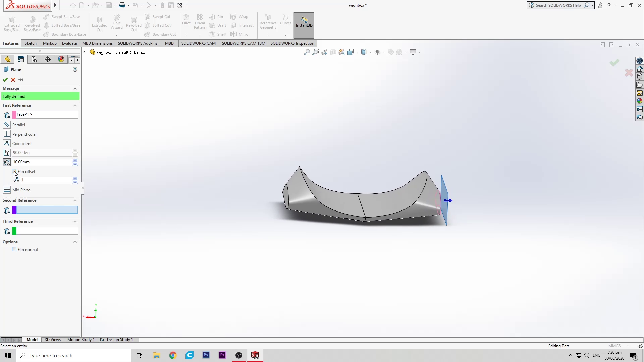Toggle the At Angle option icon
This screenshot has width=644, height=362.
(x=7, y=153)
